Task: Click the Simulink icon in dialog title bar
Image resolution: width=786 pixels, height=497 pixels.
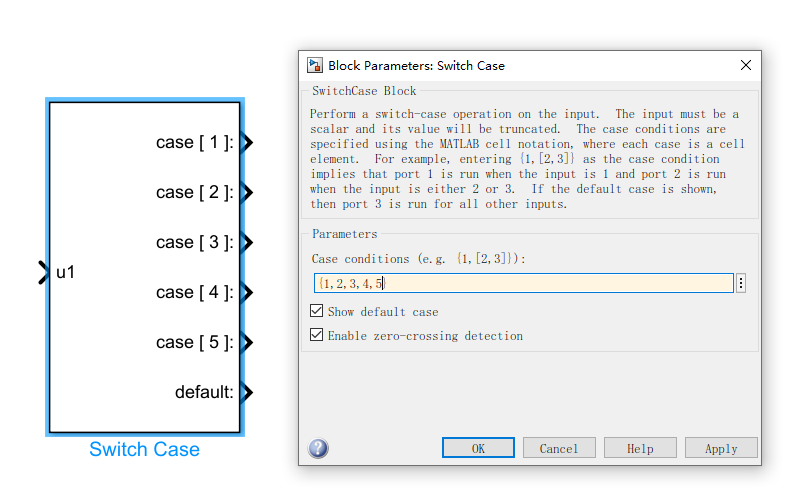Action: click(315, 66)
